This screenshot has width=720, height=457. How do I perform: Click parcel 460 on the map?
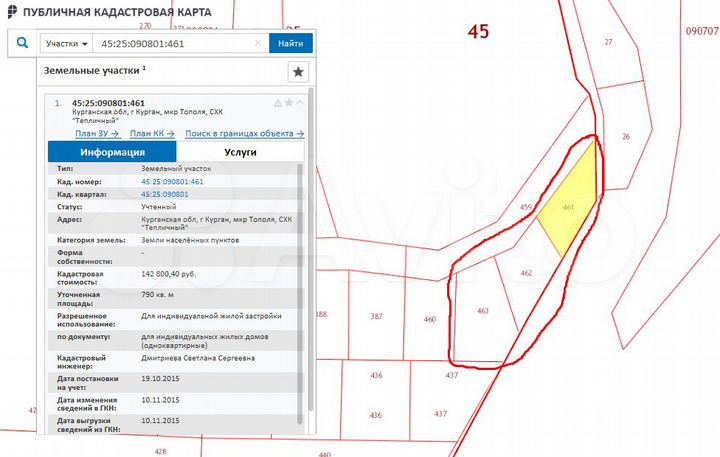pyautogui.click(x=430, y=319)
